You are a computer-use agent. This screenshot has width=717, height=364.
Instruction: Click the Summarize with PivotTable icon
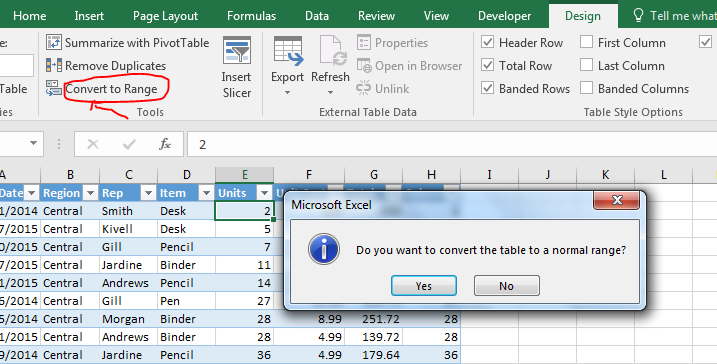[54, 42]
